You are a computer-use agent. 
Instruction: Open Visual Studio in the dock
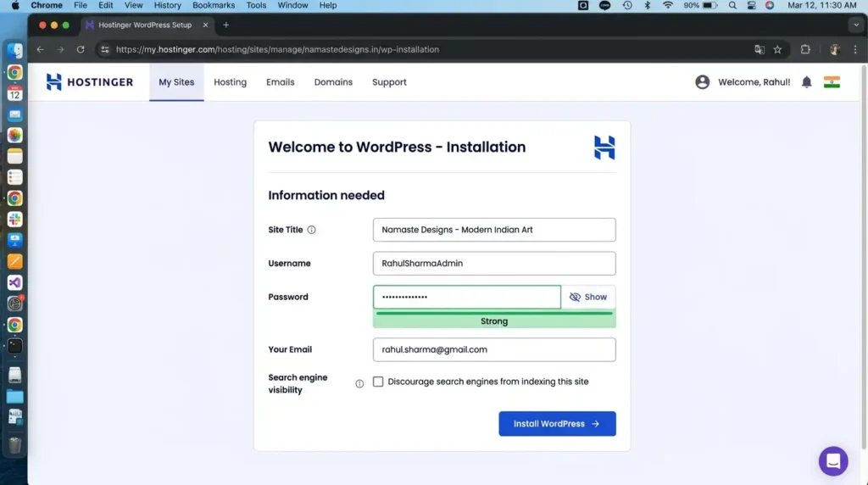point(15,282)
